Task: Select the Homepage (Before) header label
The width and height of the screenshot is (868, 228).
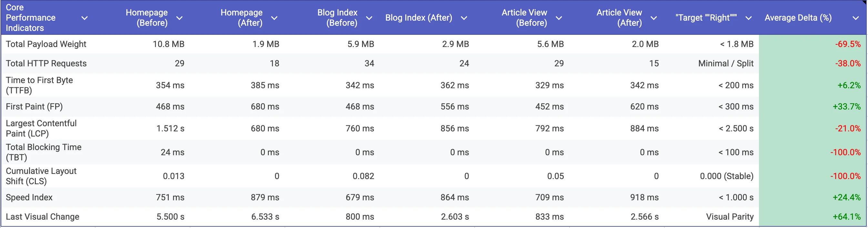Action: (x=146, y=17)
